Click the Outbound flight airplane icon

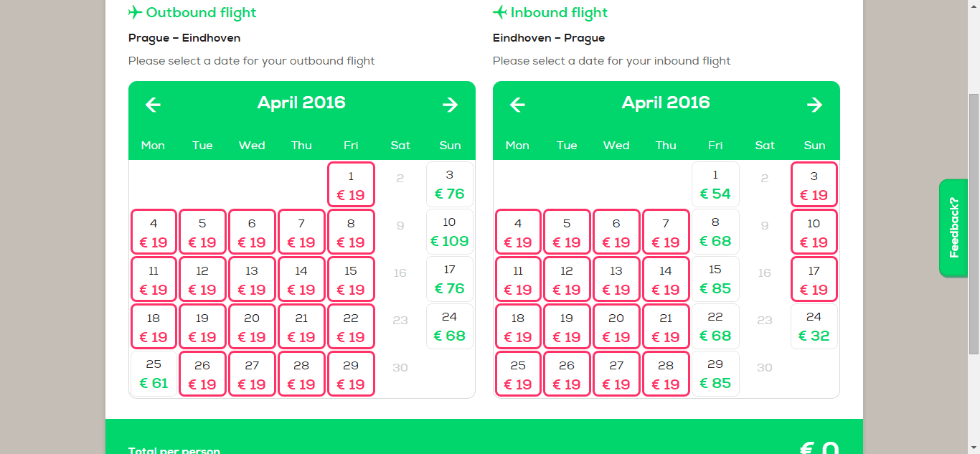pos(136,12)
